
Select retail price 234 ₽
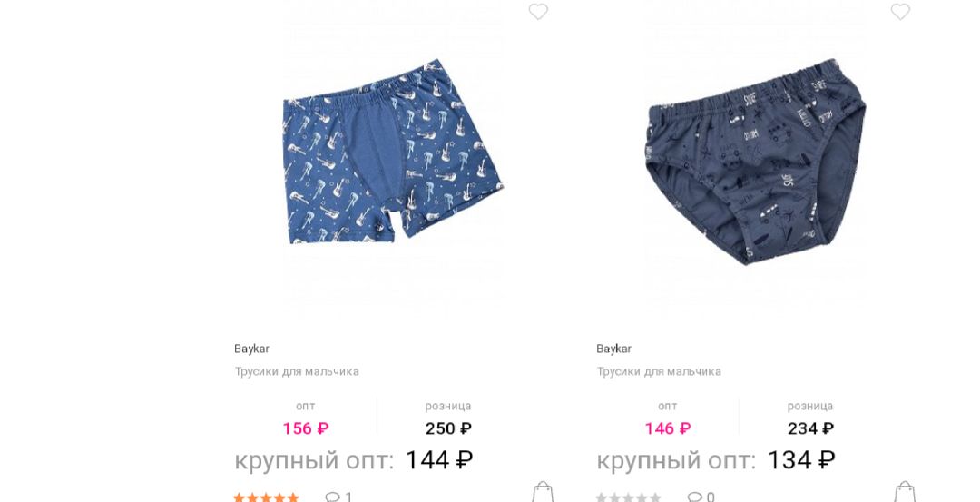pyautogui.click(x=810, y=428)
